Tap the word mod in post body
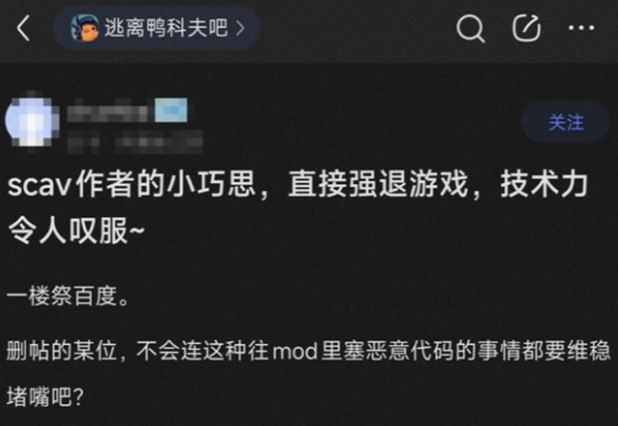The image size is (618, 426). (x=295, y=351)
